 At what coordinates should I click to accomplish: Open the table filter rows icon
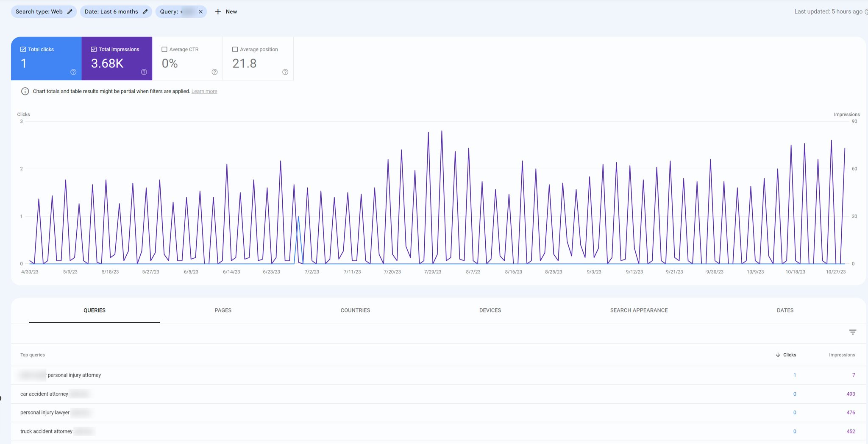(x=853, y=332)
